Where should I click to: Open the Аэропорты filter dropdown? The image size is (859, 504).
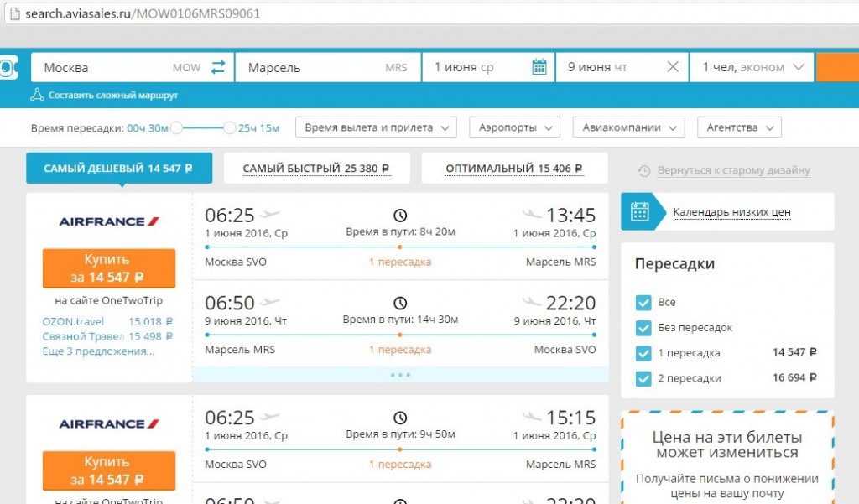click(514, 127)
